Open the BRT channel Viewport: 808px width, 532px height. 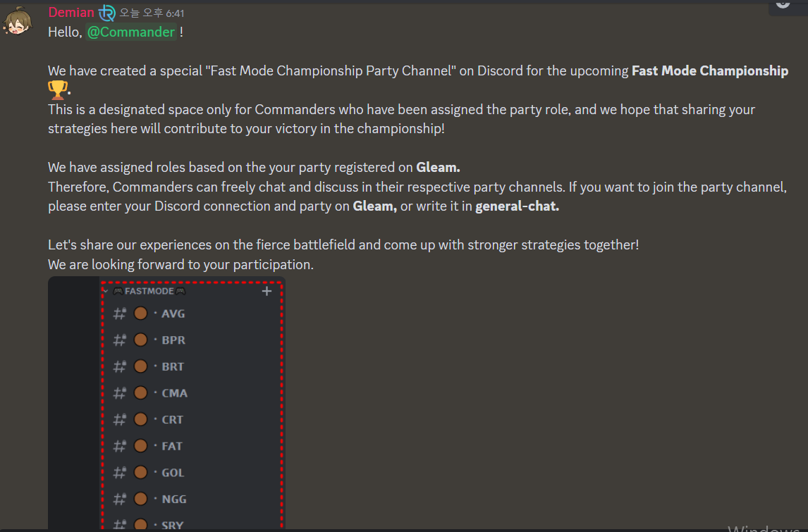pyautogui.click(x=173, y=366)
